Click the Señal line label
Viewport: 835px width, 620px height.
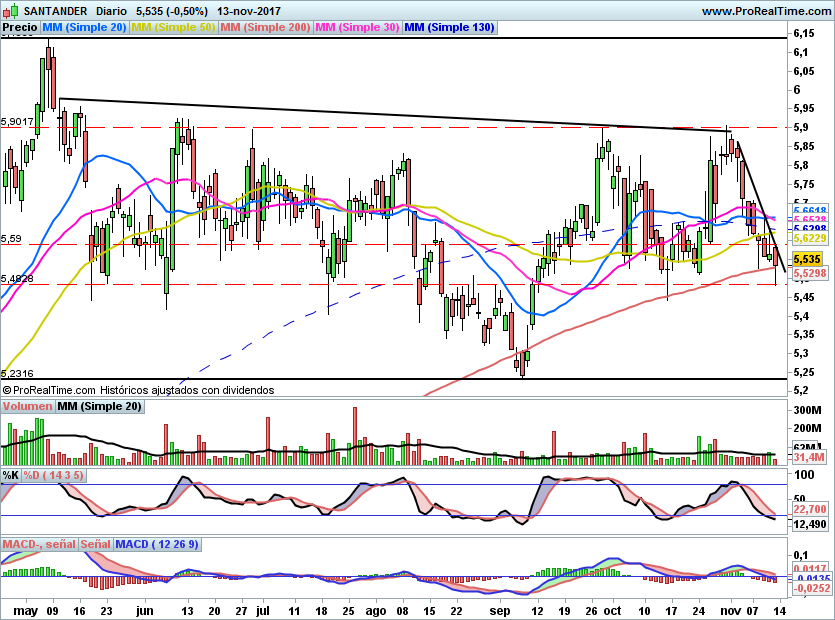[x=95, y=544]
